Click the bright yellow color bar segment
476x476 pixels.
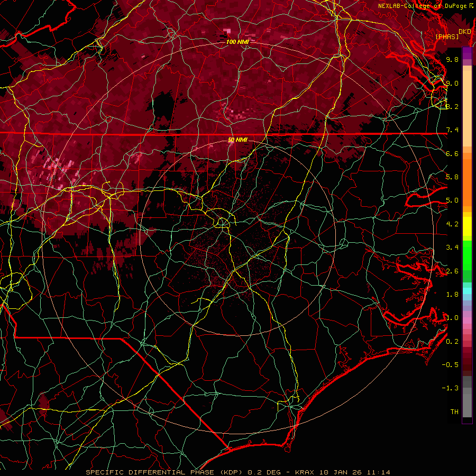coord(467,226)
